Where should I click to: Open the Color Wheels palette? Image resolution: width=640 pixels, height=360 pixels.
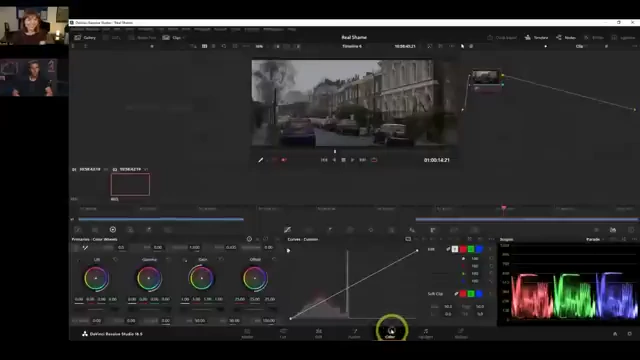(113, 230)
